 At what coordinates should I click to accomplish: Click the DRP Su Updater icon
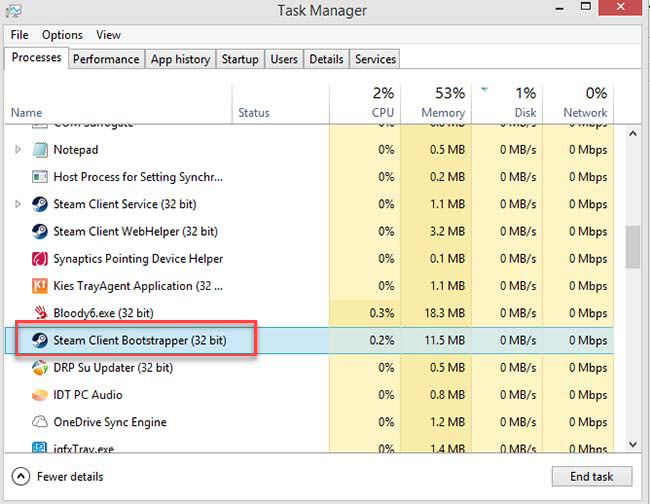40,368
